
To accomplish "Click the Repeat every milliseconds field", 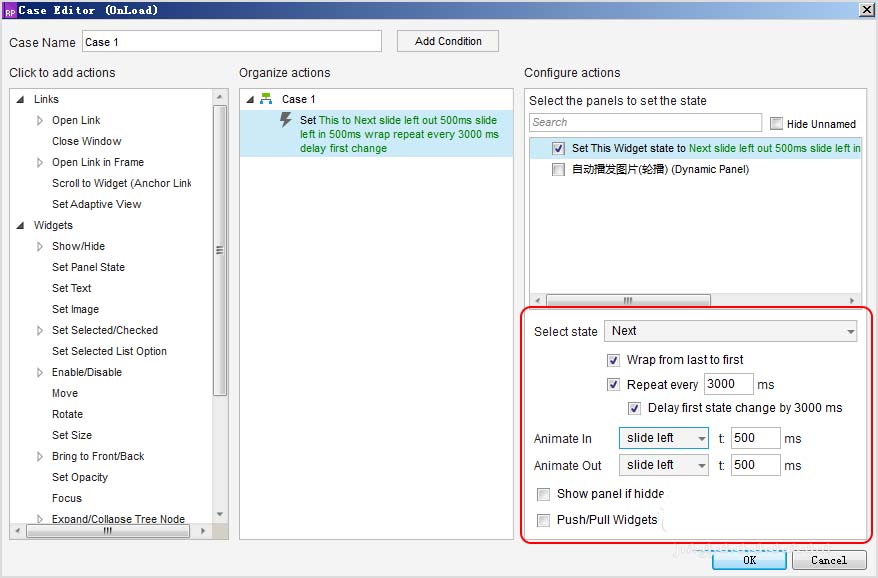I will (728, 384).
